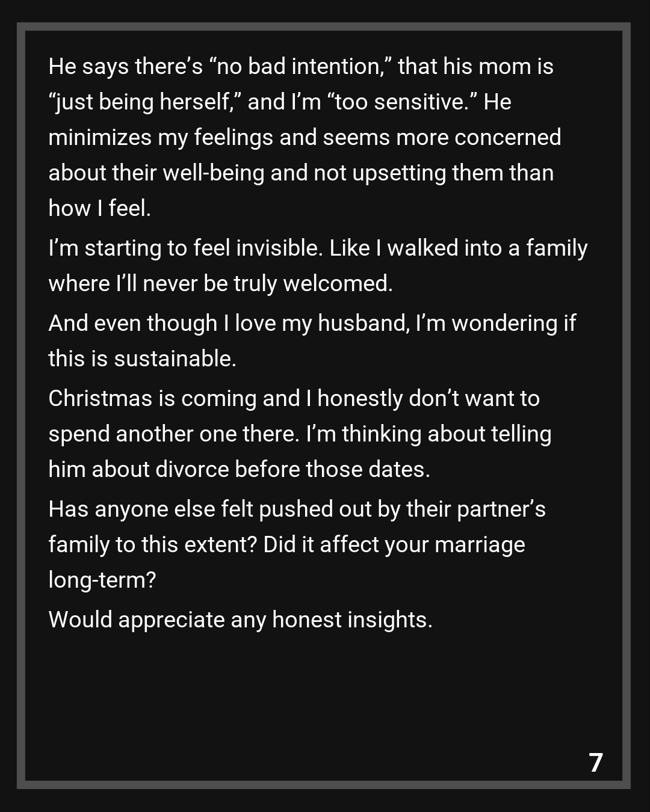This screenshot has width=650, height=812.
Task: Click the sentence "I'm starting to feel invisible."
Action: (x=185, y=248)
